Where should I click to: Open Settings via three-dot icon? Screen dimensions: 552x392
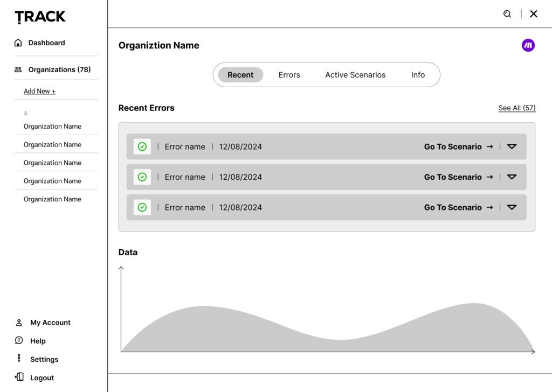[19, 359]
